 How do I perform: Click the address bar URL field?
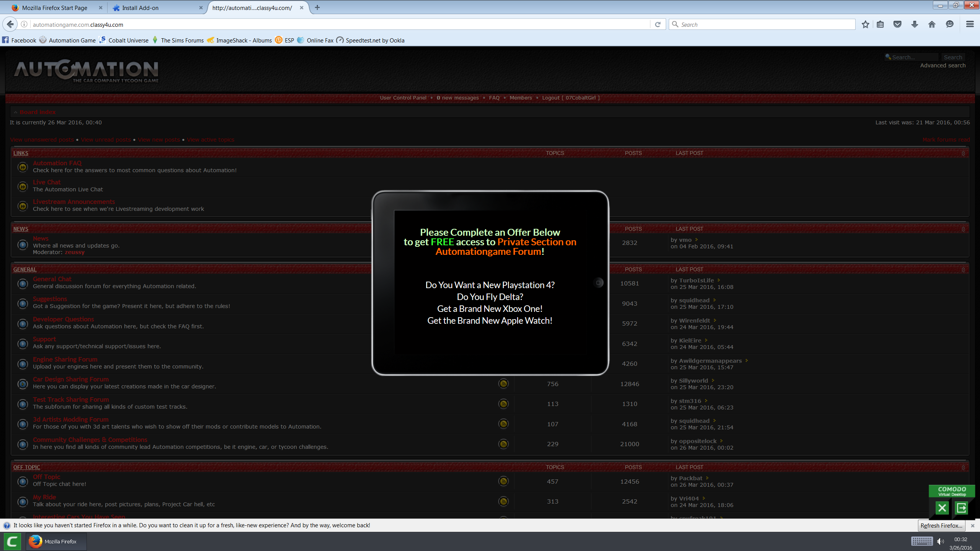click(337, 24)
